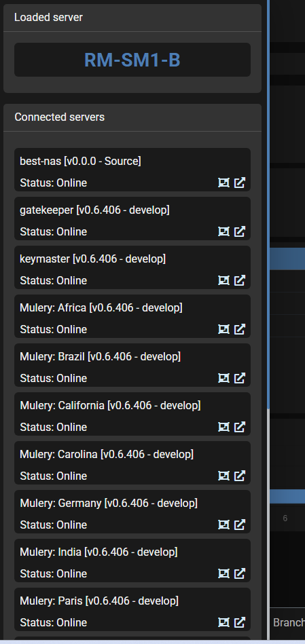The width and height of the screenshot is (305, 644).
Task: Open best-nas via its external-link icon
Action: click(x=240, y=183)
